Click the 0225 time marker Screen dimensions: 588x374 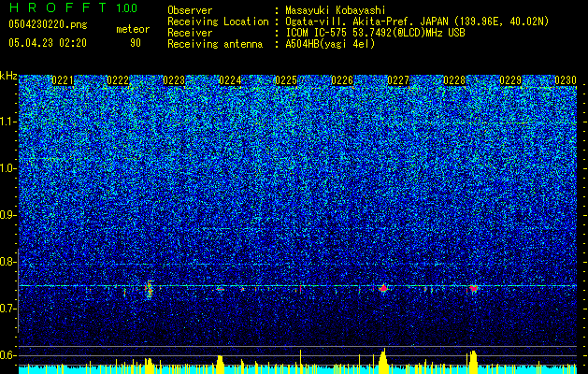coord(286,80)
